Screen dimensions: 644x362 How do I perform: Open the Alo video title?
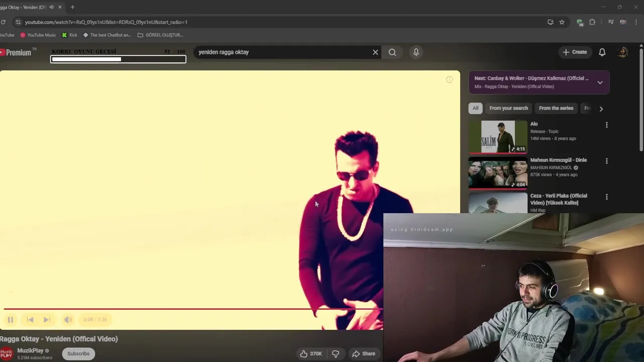point(534,124)
